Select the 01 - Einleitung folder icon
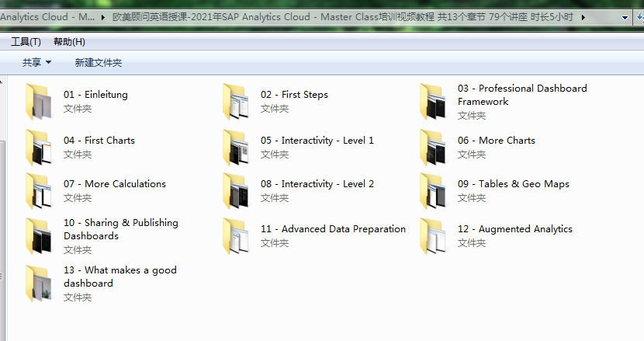Image resolution: width=644 pixels, height=341 pixels. coord(39,102)
